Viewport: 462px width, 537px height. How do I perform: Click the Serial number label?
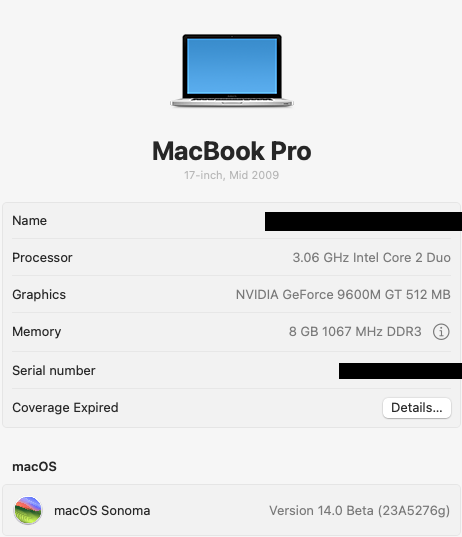[54, 371]
